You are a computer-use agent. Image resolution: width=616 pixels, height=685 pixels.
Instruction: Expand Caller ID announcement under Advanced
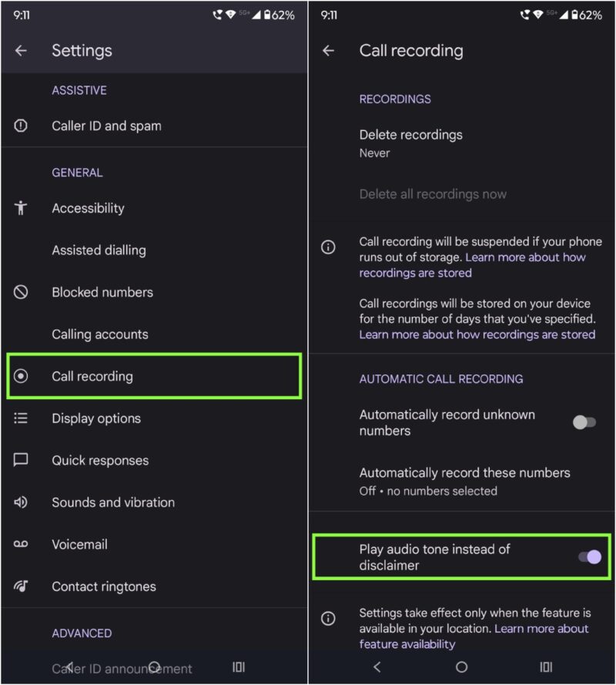(x=123, y=668)
